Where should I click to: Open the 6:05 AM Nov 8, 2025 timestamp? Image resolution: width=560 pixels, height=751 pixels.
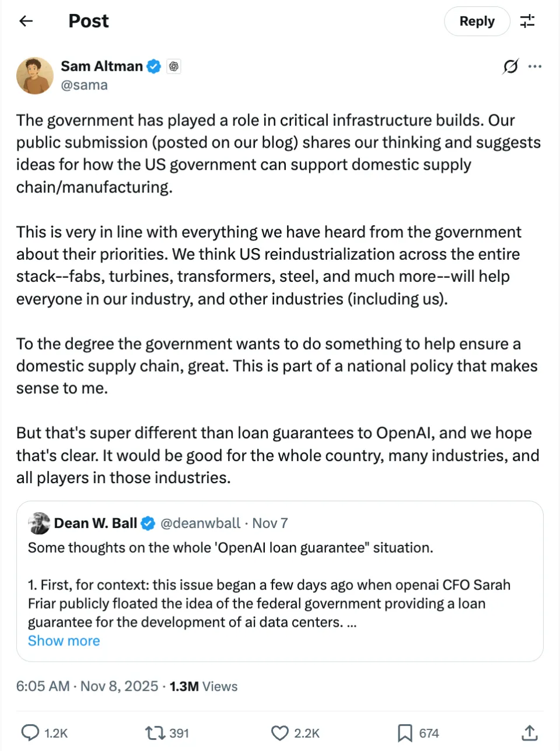point(87,686)
